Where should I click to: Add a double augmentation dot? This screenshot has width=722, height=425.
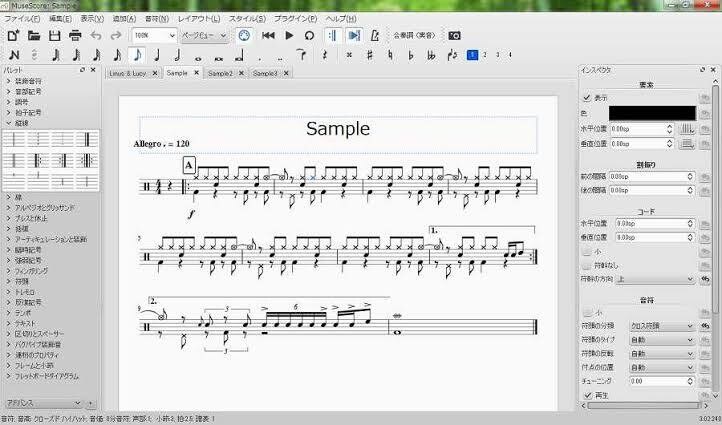[x=280, y=58]
